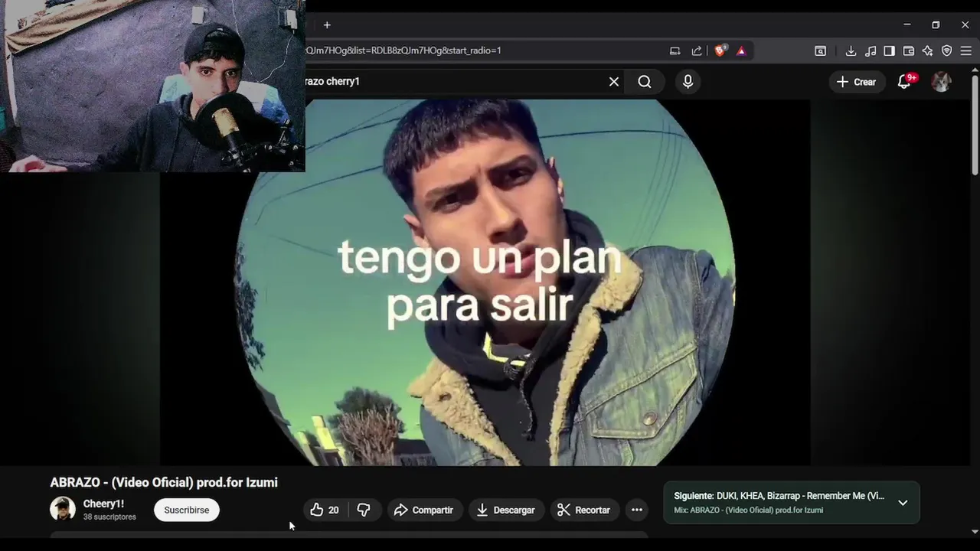Open Brave Rewards triangle icon
The image size is (980, 551).
click(x=741, y=51)
